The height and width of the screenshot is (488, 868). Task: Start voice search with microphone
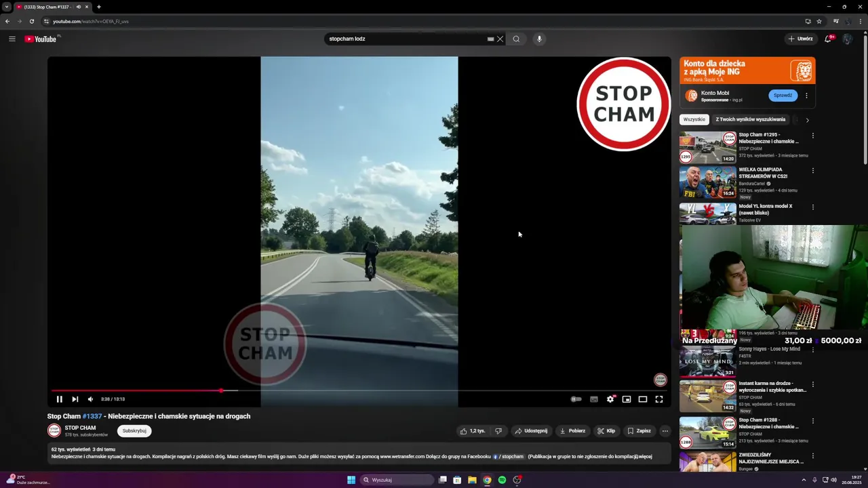coord(540,39)
